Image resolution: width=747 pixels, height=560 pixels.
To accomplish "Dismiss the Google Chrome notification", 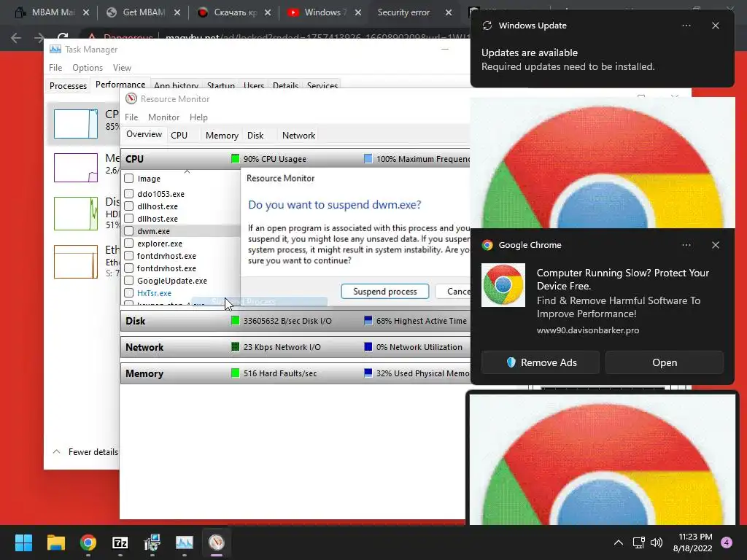I will point(716,245).
